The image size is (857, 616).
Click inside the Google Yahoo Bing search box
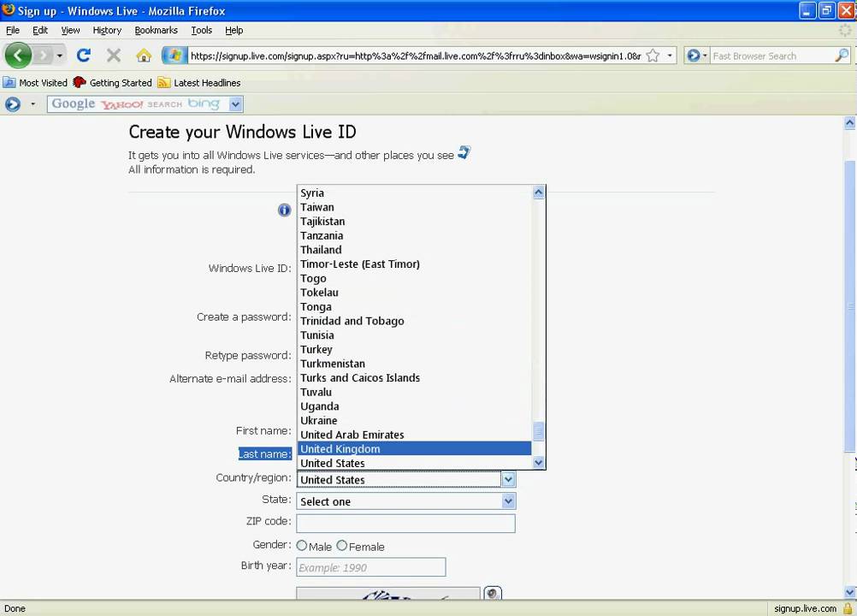tap(139, 104)
